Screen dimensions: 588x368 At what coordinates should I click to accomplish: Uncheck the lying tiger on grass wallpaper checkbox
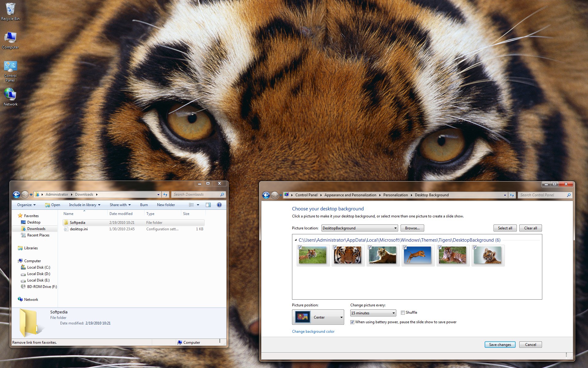(440, 247)
